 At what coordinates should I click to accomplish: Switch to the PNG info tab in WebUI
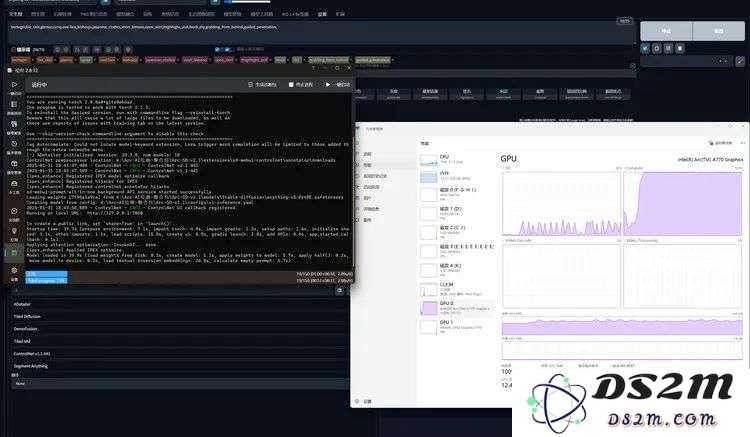[x=94, y=14]
